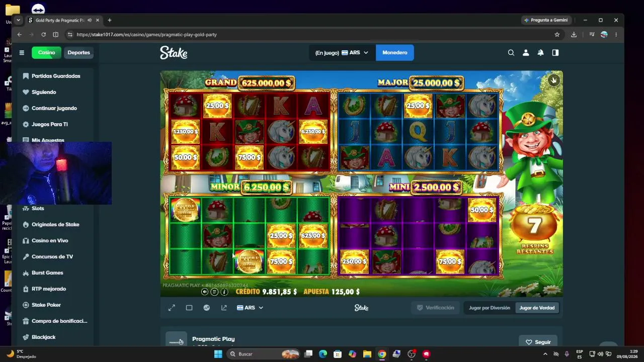
Task: Click the Verificación button
Action: pos(435,308)
